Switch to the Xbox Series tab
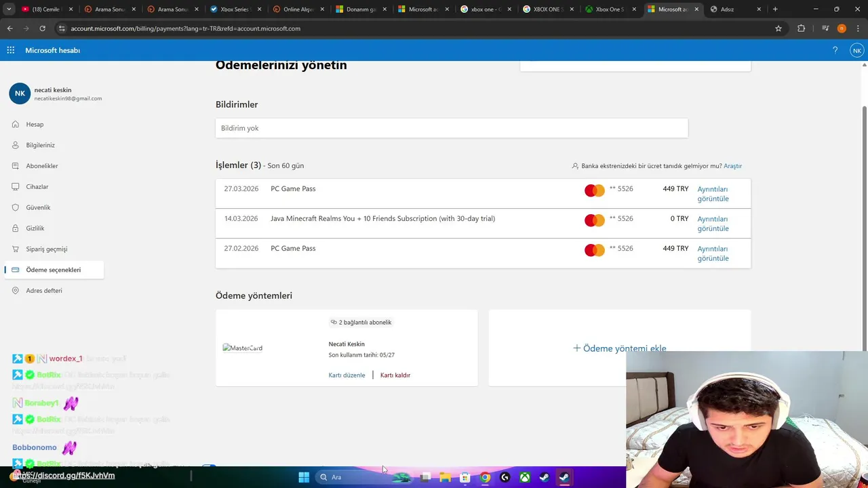868x488 pixels. pos(235,9)
